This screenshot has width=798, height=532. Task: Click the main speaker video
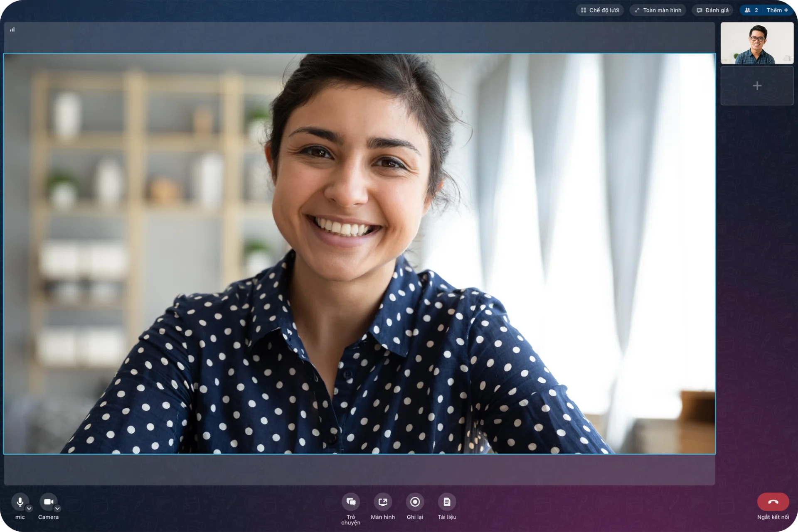[360, 253]
